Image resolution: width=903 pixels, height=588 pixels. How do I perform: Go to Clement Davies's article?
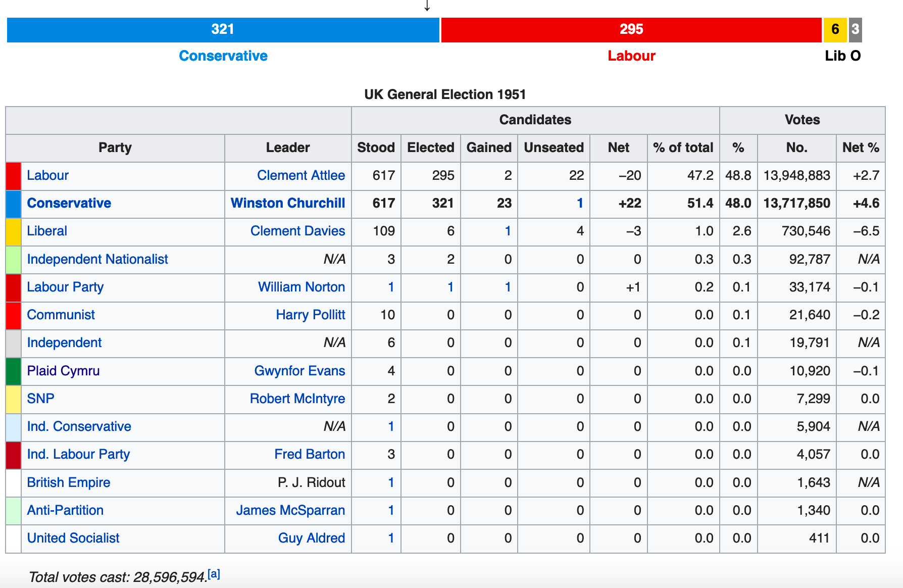[298, 231]
